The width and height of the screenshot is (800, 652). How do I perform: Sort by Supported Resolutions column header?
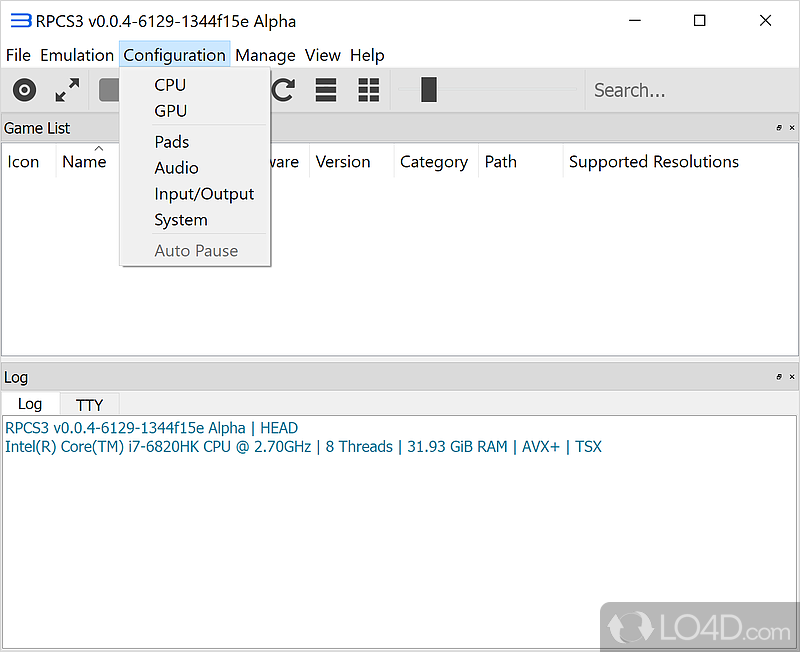[680, 162]
